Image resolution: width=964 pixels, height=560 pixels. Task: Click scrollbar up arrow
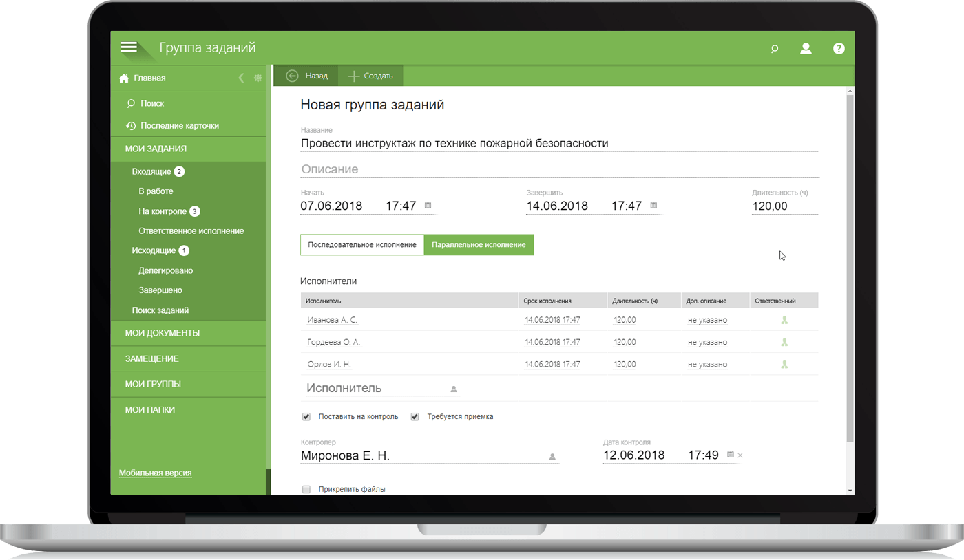(x=850, y=91)
